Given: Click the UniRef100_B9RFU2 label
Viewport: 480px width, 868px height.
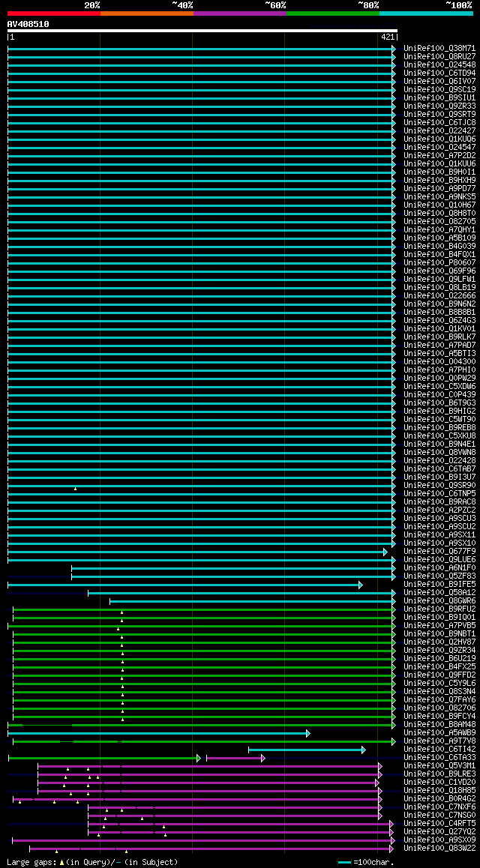Looking at the screenshot, I should 439,609.
